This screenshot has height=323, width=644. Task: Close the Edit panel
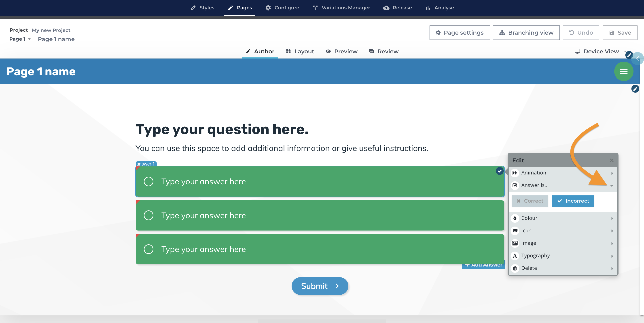click(611, 160)
